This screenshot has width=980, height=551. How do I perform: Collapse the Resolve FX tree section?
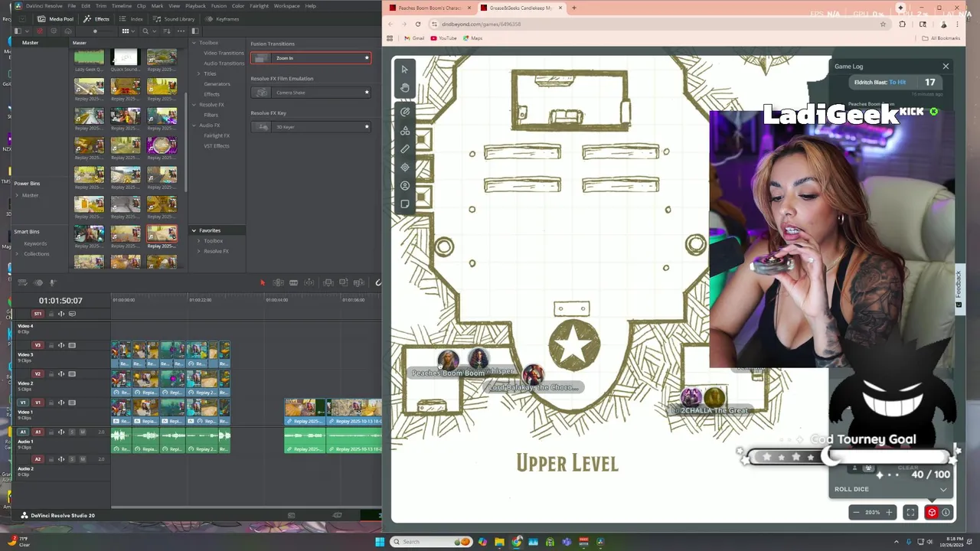[x=194, y=105]
